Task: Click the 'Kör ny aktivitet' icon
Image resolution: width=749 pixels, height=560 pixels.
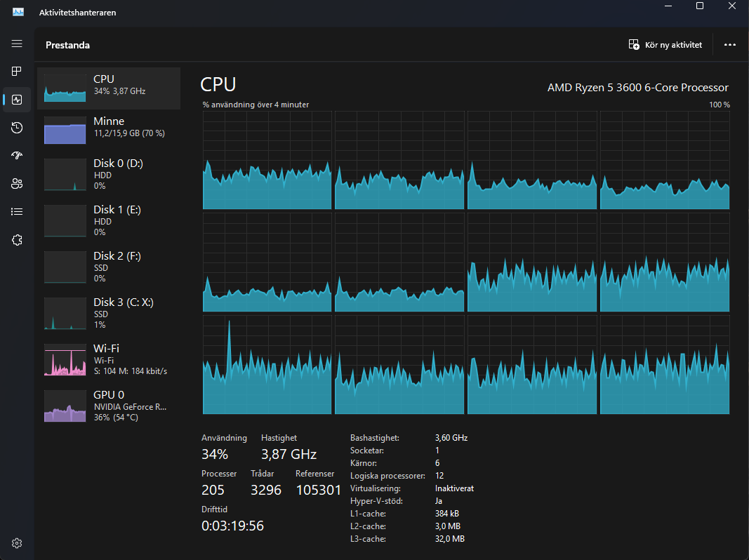Action: 634,44
